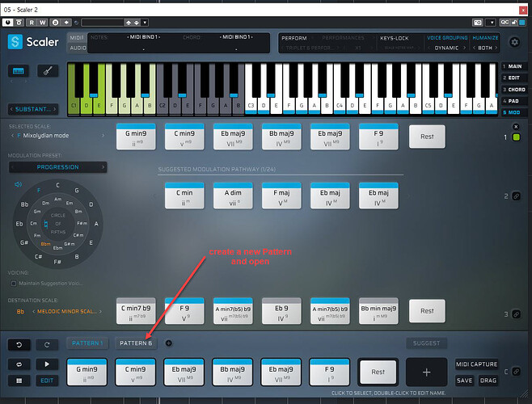
Task: Toggle the loop playback button
Action: pyautogui.click(x=19, y=363)
